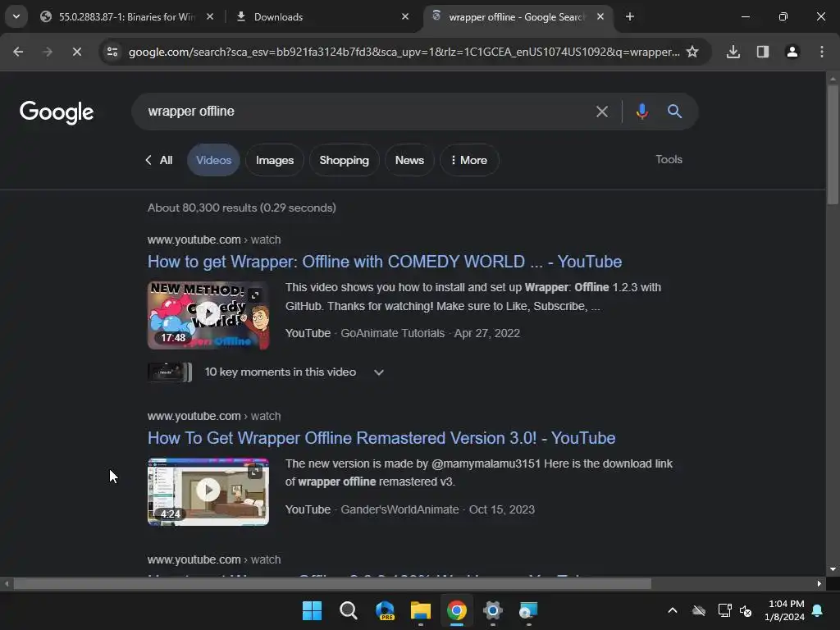
Task: Start voice search with the microphone
Action: (x=641, y=112)
